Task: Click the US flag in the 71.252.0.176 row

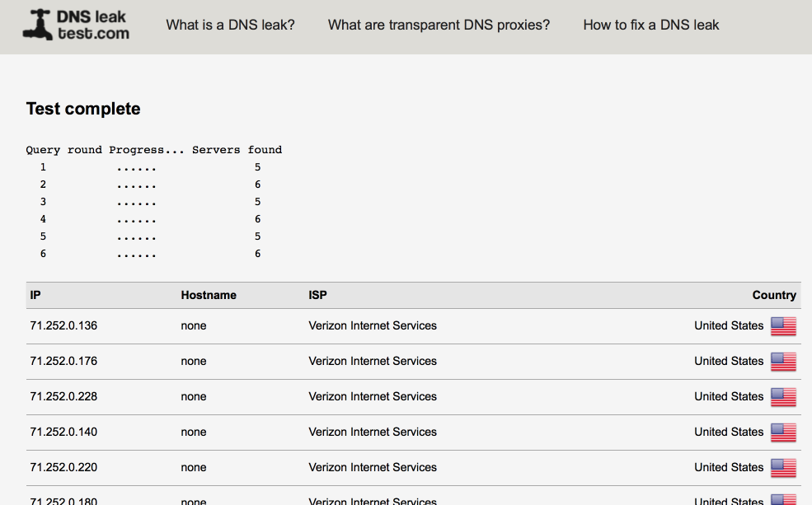Action: coord(783,362)
